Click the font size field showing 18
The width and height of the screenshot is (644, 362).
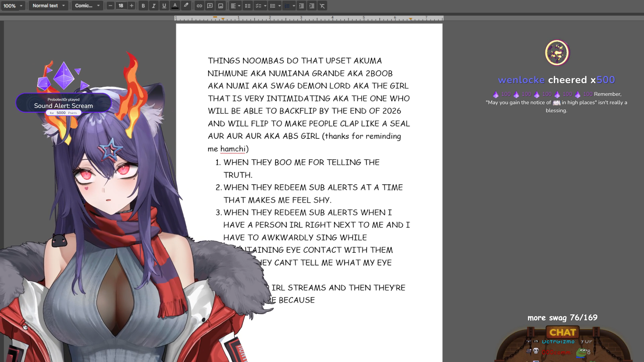click(121, 6)
